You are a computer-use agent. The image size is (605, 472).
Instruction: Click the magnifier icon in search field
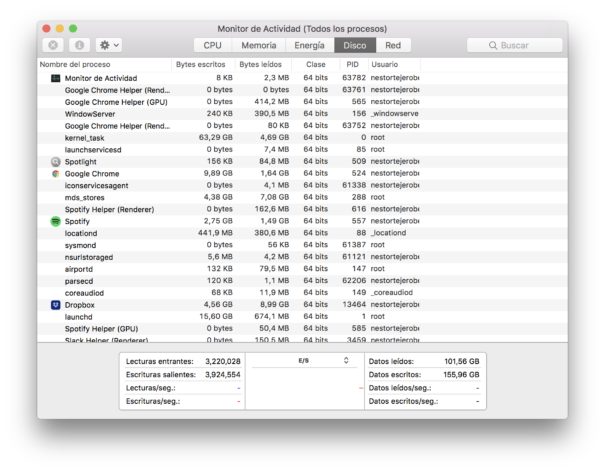[492, 46]
